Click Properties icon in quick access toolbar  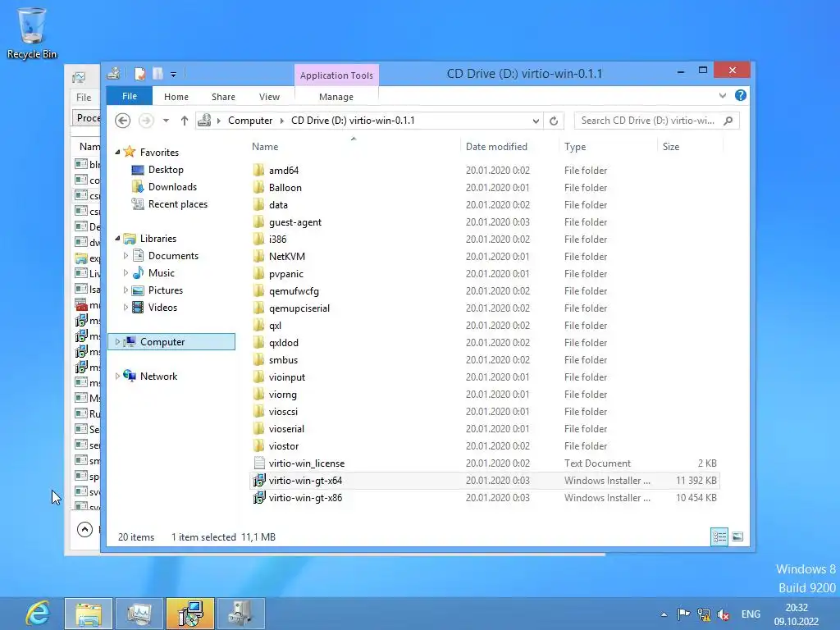(139, 73)
